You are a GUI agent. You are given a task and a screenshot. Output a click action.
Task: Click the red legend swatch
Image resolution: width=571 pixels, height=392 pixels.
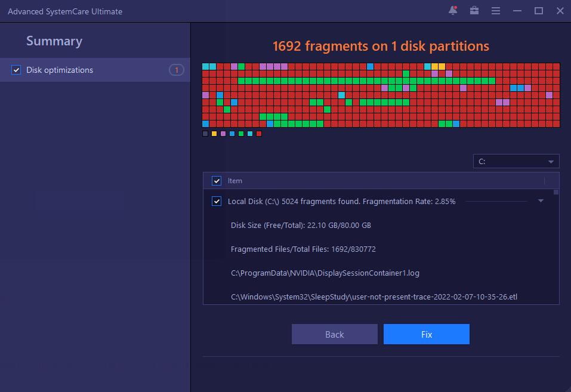pyautogui.click(x=258, y=134)
